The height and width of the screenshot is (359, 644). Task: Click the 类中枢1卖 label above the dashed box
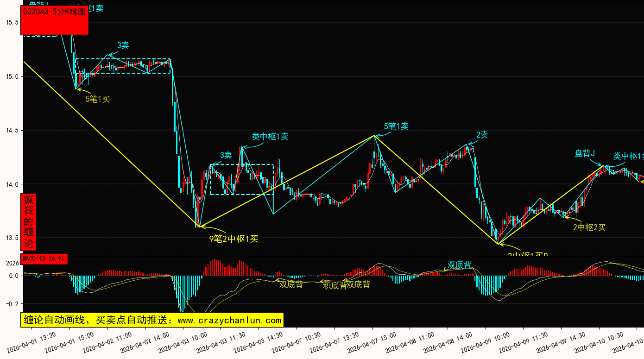point(270,137)
